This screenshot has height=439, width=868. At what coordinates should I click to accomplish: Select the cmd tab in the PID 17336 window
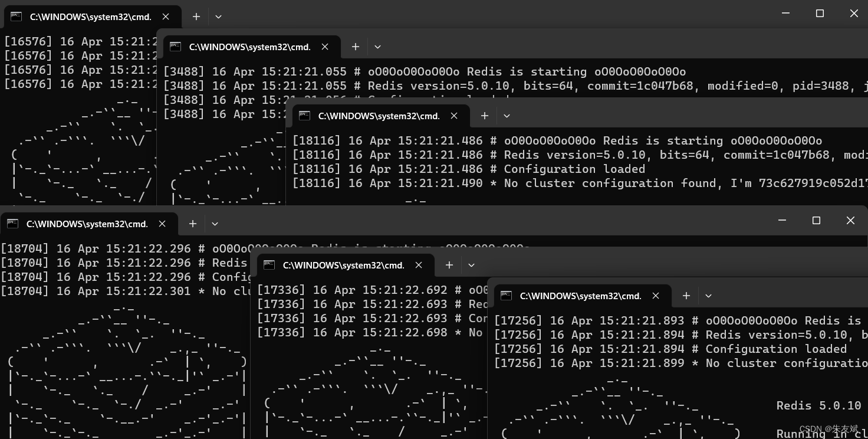(x=342, y=265)
